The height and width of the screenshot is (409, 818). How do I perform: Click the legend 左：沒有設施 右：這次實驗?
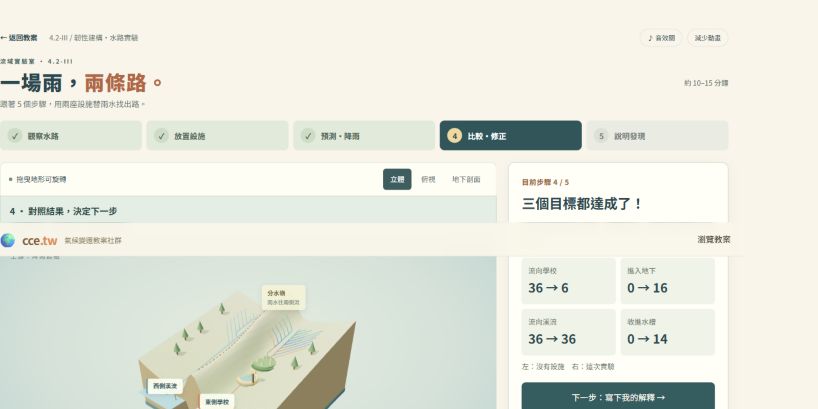[x=568, y=367]
